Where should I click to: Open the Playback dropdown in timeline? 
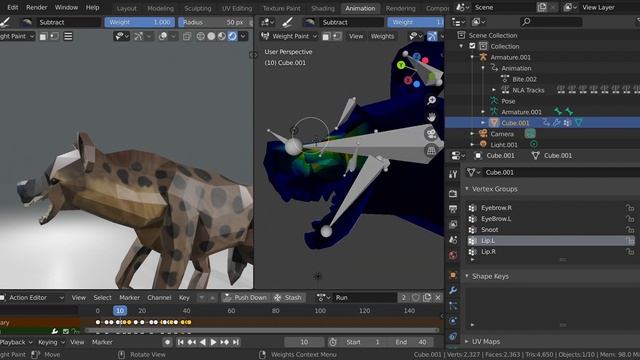[16, 342]
